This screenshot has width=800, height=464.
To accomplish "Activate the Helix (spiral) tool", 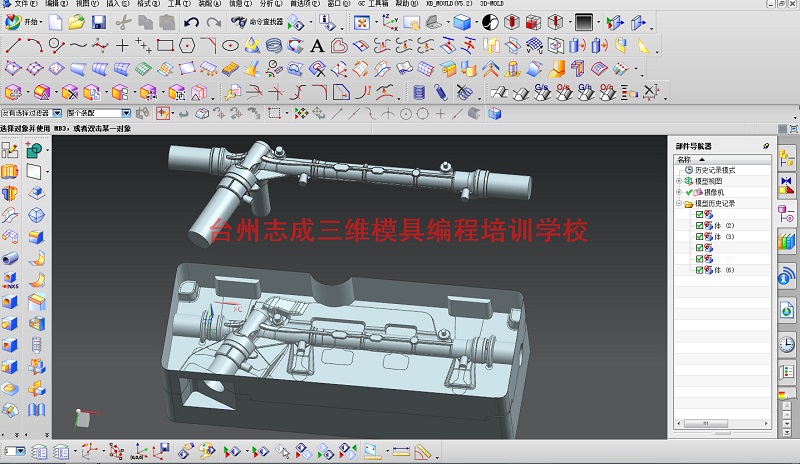I will click(x=273, y=46).
